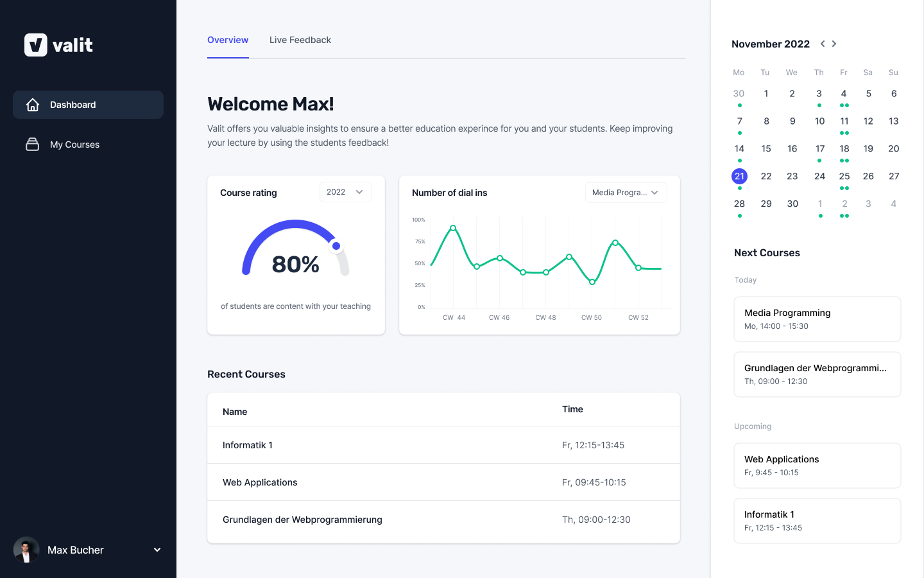Screen dimensions: 924x578
Task: Open the Media Programming course card
Action: (817, 319)
